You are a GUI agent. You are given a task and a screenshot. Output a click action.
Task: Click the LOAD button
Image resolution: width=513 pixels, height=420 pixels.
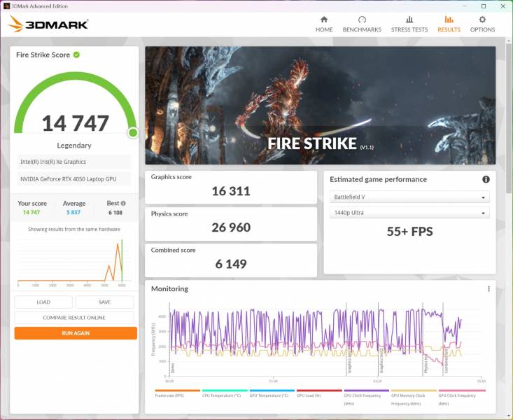click(43, 302)
